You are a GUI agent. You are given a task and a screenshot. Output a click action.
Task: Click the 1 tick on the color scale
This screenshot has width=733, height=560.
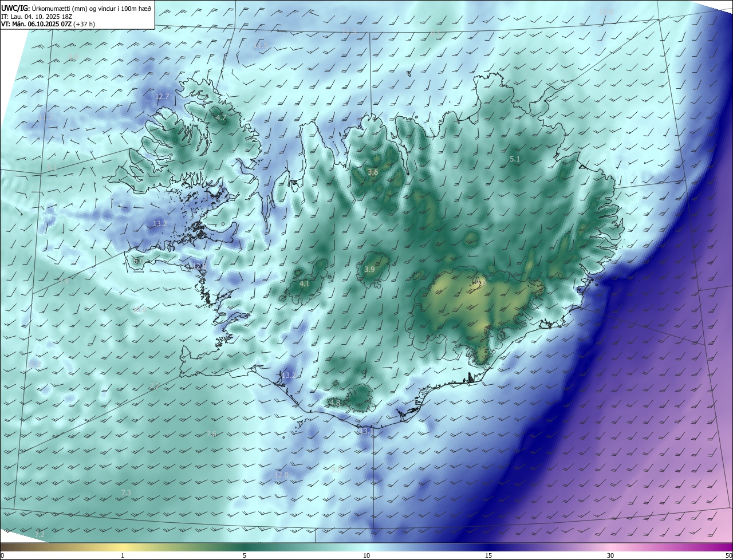click(x=123, y=555)
